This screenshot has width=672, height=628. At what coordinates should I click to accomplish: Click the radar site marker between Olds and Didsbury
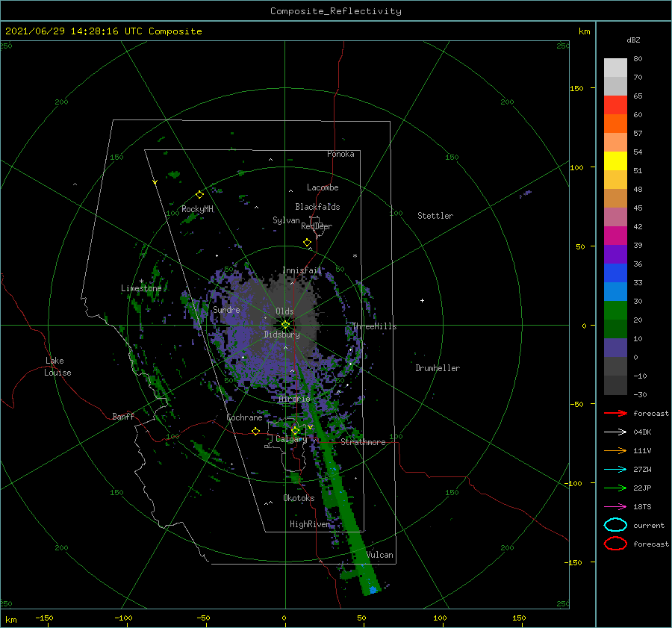click(x=285, y=325)
